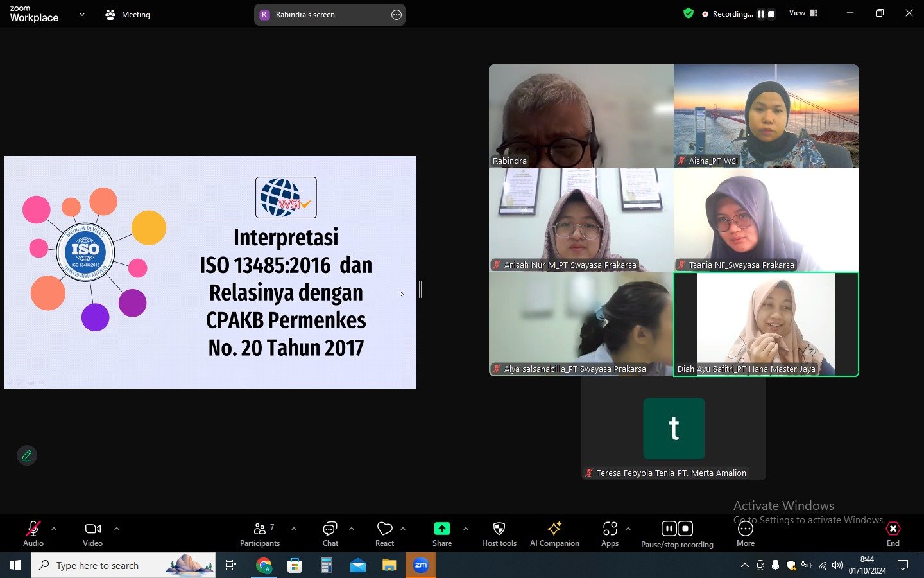Image resolution: width=924 pixels, height=578 pixels.
Task: Click the slide title text Interpretasi
Action: click(x=286, y=238)
